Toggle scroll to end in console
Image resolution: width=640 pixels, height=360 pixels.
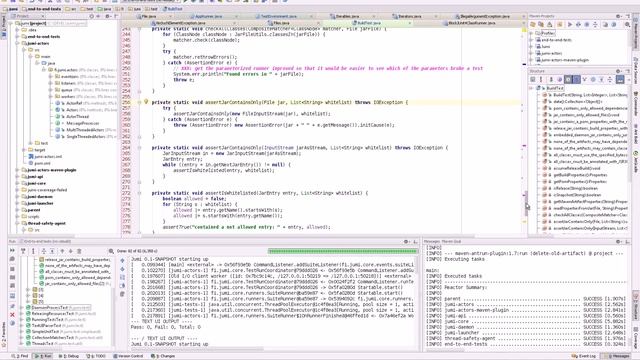pos(122,286)
